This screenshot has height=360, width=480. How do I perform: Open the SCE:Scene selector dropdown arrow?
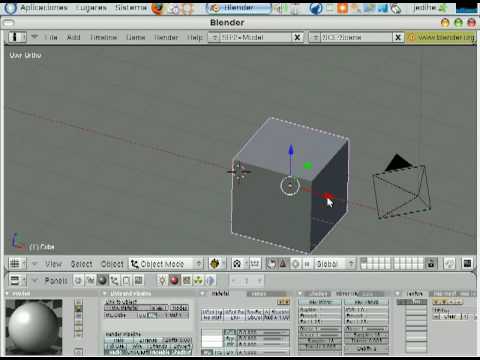[315, 37]
